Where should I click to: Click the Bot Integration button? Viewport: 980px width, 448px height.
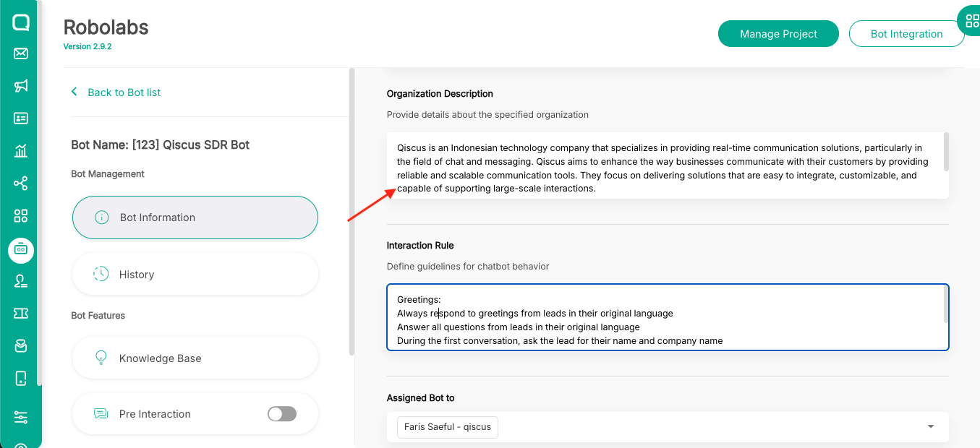[x=906, y=34]
